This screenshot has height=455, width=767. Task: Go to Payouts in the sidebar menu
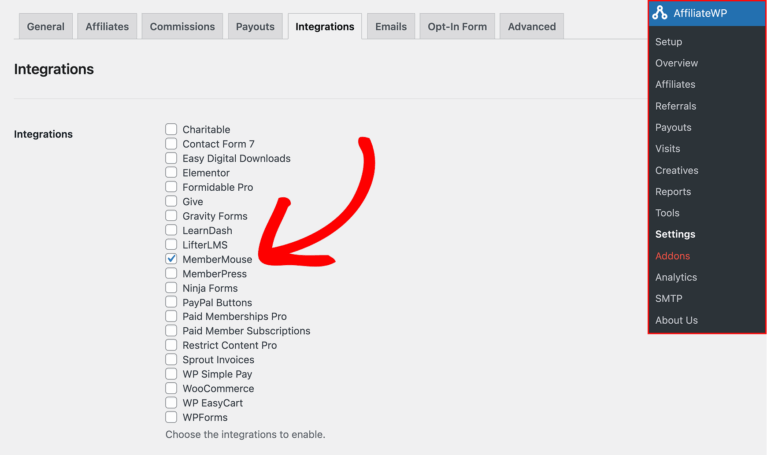(673, 127)
